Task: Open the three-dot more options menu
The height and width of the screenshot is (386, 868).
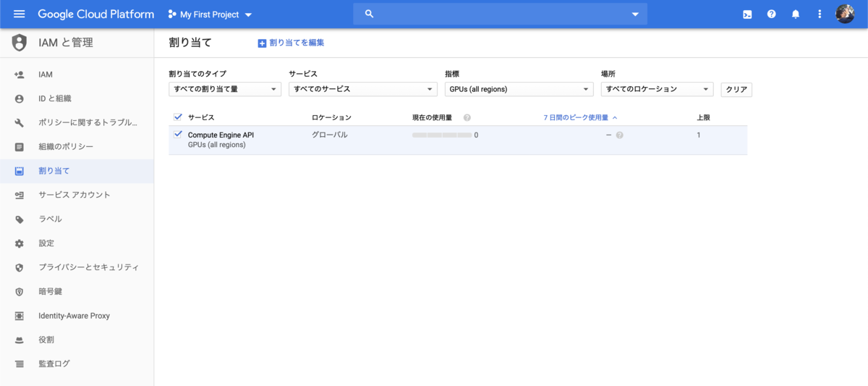Action: pyautogui.click(x=820, y=14)
